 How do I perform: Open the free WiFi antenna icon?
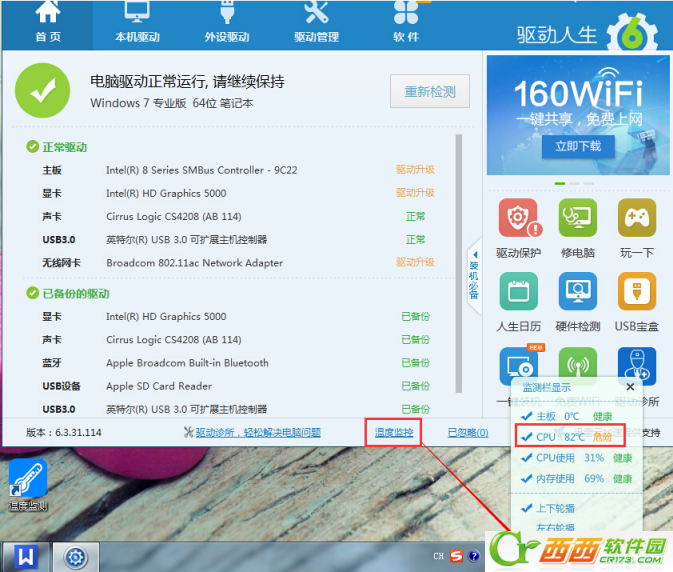point(578,366)
